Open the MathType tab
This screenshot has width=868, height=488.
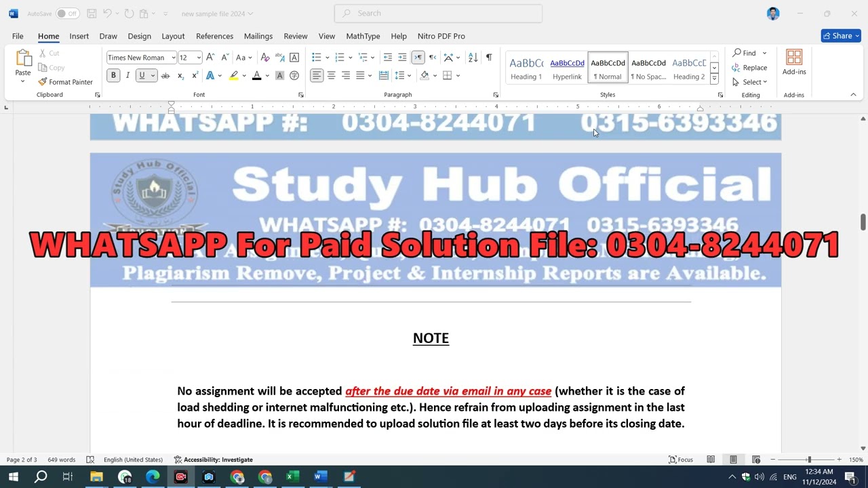click(363, 36)
